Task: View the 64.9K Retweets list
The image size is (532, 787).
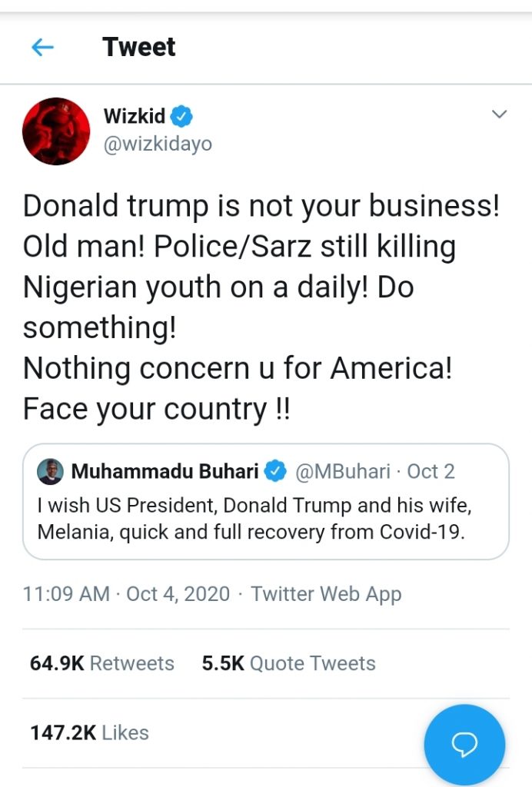Action: [102, 663]
